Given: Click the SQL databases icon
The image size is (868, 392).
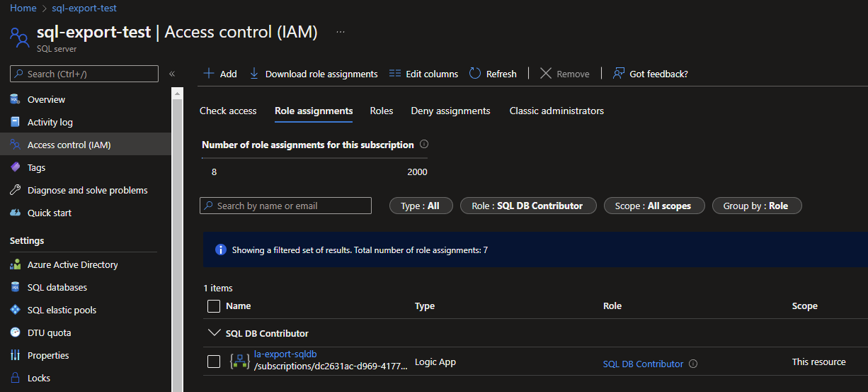Looking at the screenshot, I should coord(15,287).
